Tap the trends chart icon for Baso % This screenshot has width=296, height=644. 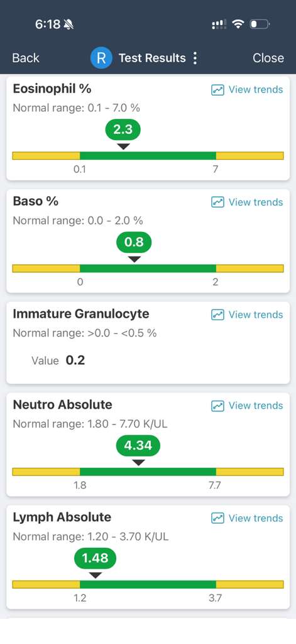click(217, 202)
